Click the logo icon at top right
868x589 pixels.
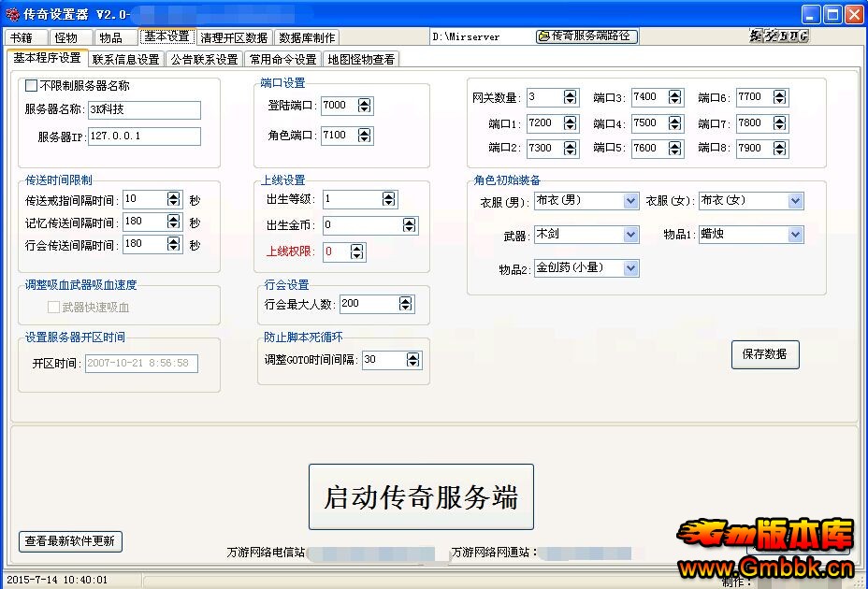point(778,36)
